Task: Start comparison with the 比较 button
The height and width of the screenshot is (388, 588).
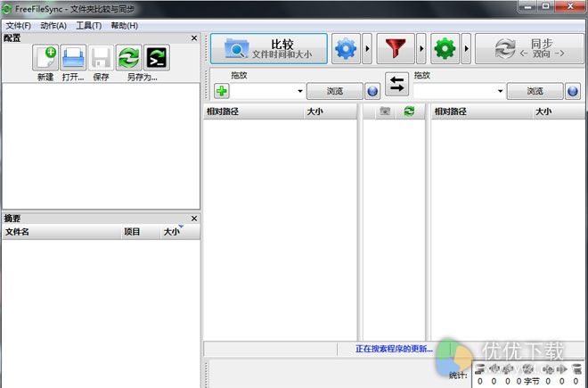Action: click(269, 48)
